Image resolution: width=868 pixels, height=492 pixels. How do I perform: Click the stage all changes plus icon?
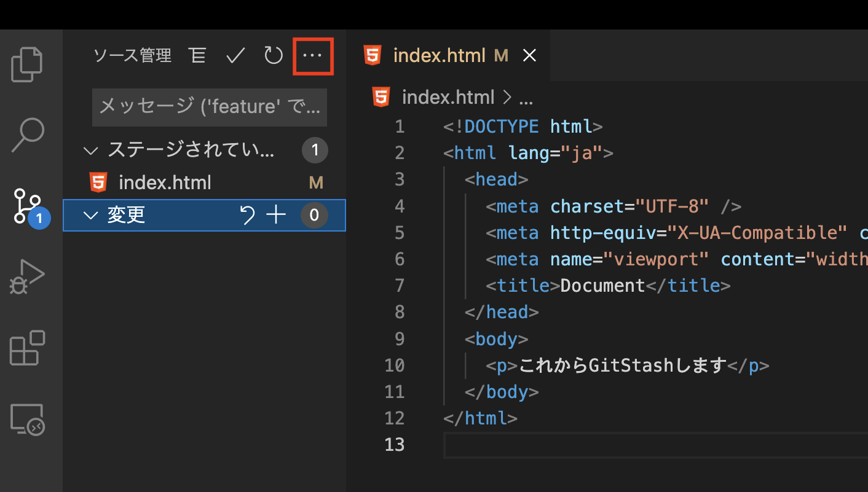click(276, 215)
